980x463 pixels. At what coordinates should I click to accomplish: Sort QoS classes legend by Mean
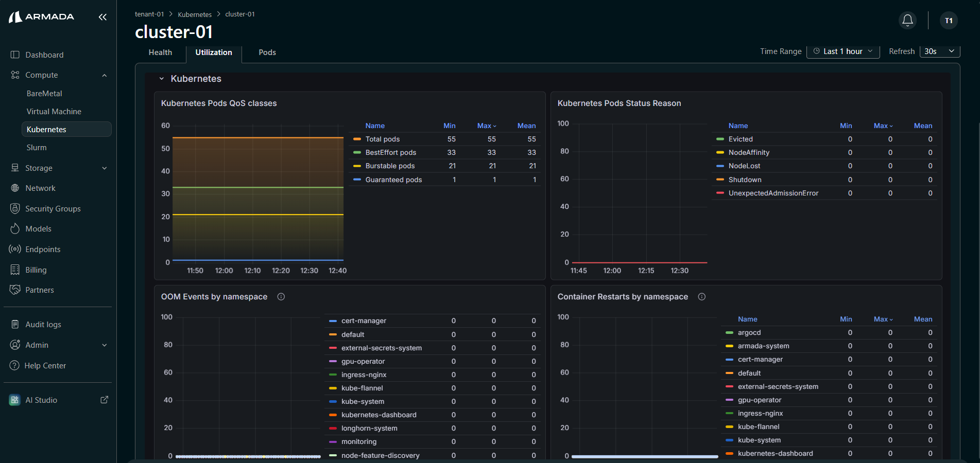coord(526,126)
